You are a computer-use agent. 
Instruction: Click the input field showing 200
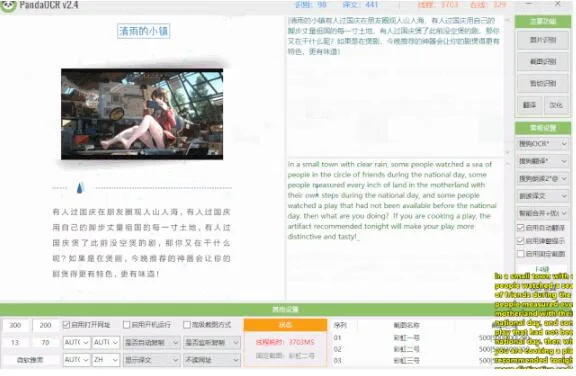coord(46,325)
